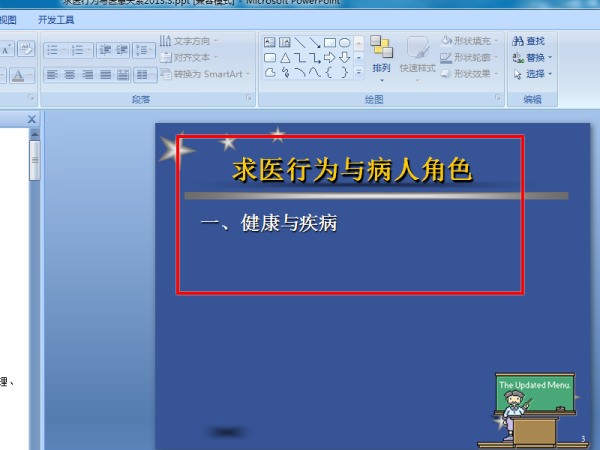
Task: Open the bullets dropdown arrow
Action: (x=64, y=50)
